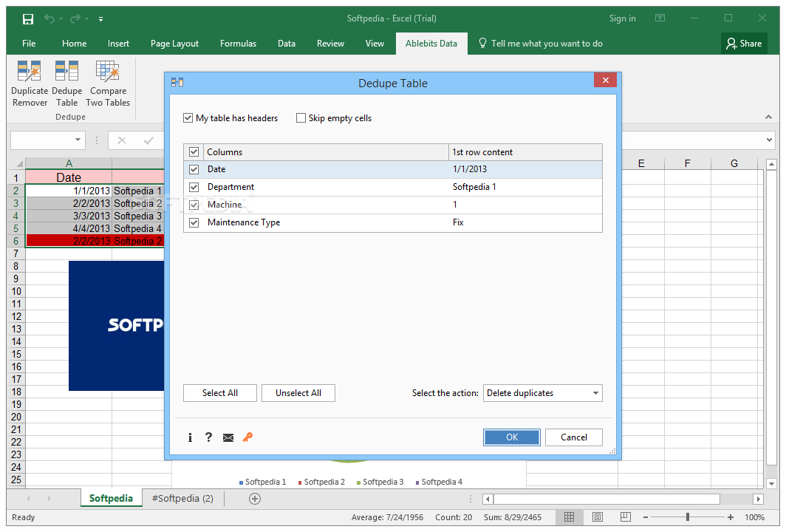786x532 pixels.
Task: Click the envelope email icon
Action: [228, 437]
